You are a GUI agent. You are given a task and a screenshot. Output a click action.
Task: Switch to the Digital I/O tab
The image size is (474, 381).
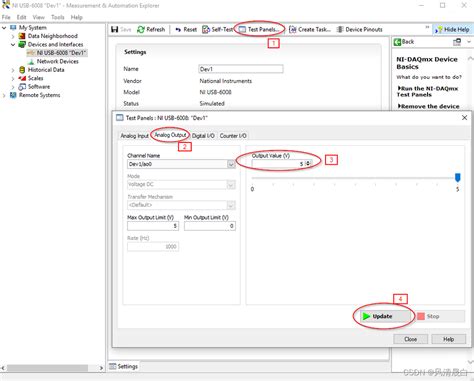coord(203,136)
